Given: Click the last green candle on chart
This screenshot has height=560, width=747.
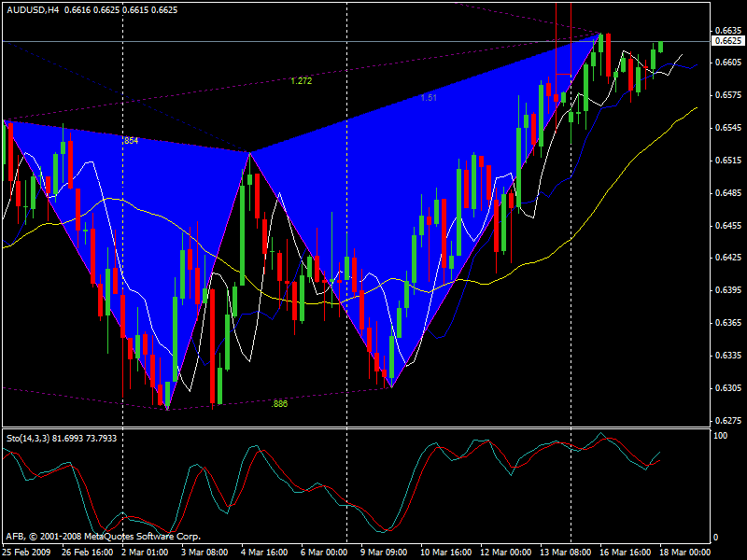Looking at the screenshot, I should click(660, 46).
